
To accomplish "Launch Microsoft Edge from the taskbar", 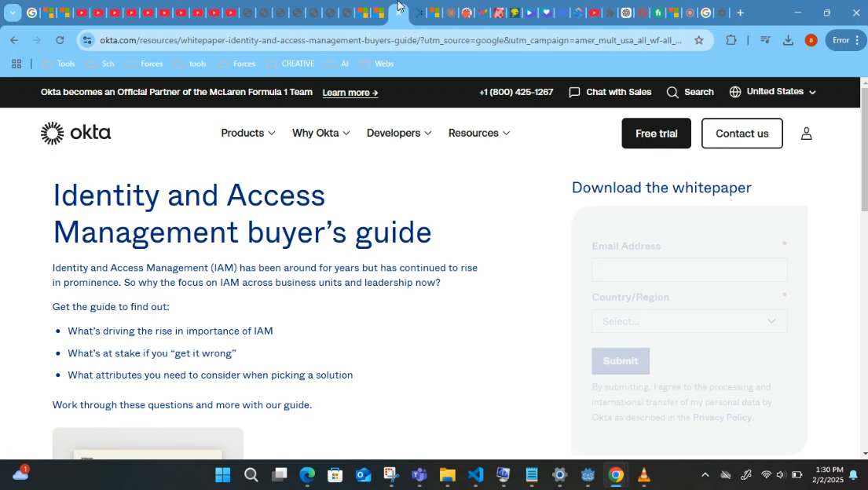I will [x=307, y=475].
